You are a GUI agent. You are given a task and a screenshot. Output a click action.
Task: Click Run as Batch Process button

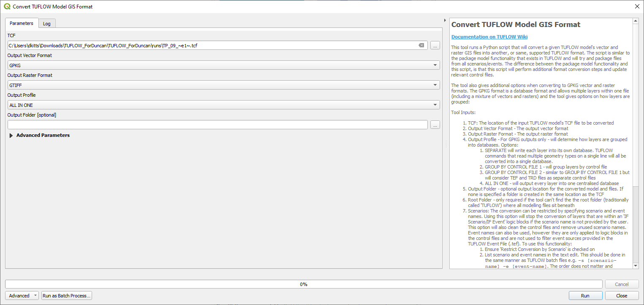pos(67,296)
